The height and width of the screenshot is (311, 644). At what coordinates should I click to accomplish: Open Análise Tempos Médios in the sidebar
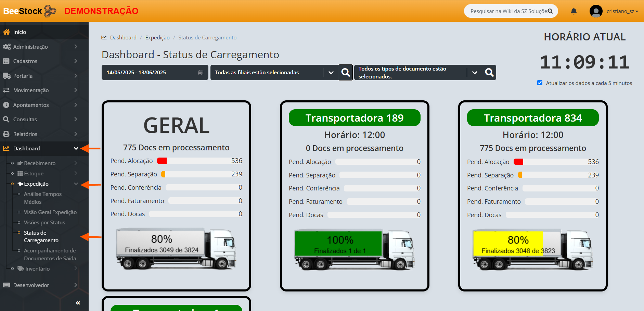point(43,198)
